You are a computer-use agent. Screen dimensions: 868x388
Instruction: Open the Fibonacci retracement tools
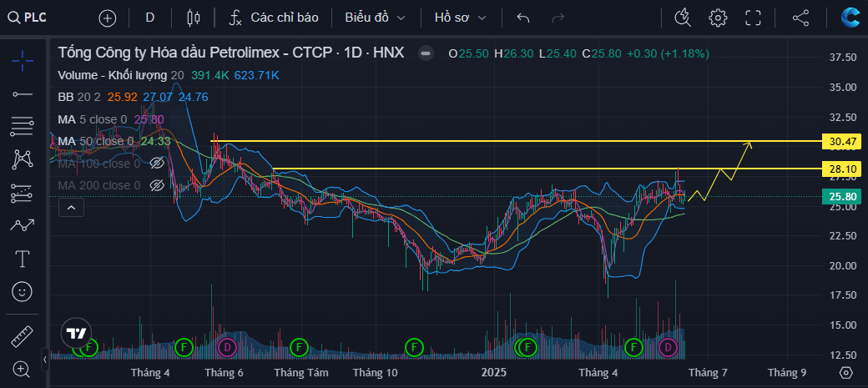coord(23,127)
